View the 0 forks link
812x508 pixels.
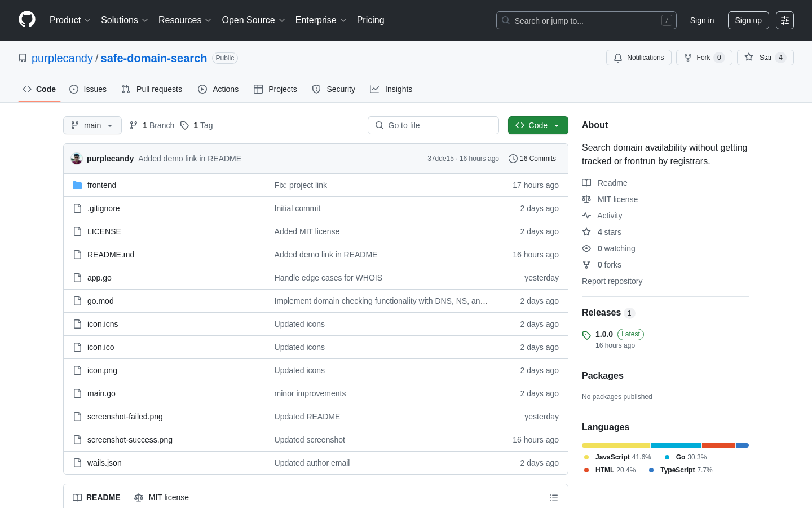(x=602, y=265)
